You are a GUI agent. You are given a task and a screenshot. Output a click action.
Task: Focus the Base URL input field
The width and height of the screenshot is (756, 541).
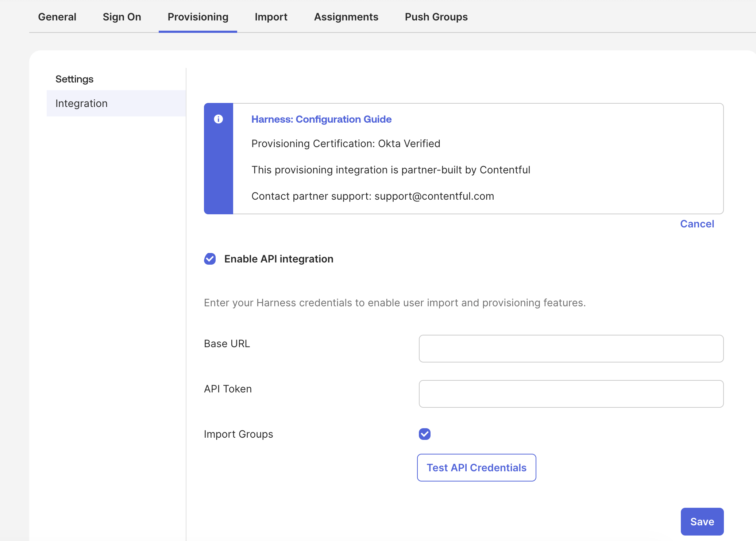pyautogui.click(x=571, y=349)
